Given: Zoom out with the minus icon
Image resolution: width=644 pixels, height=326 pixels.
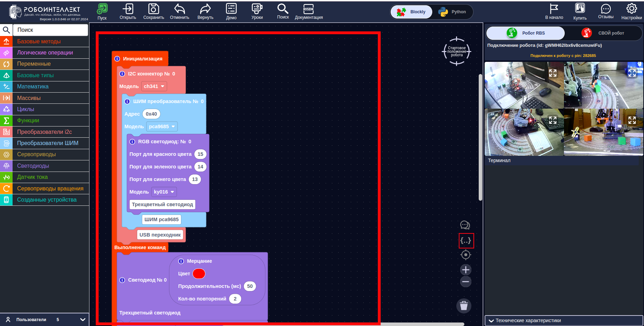Looking at the screenshot, I should coord(466,282).
